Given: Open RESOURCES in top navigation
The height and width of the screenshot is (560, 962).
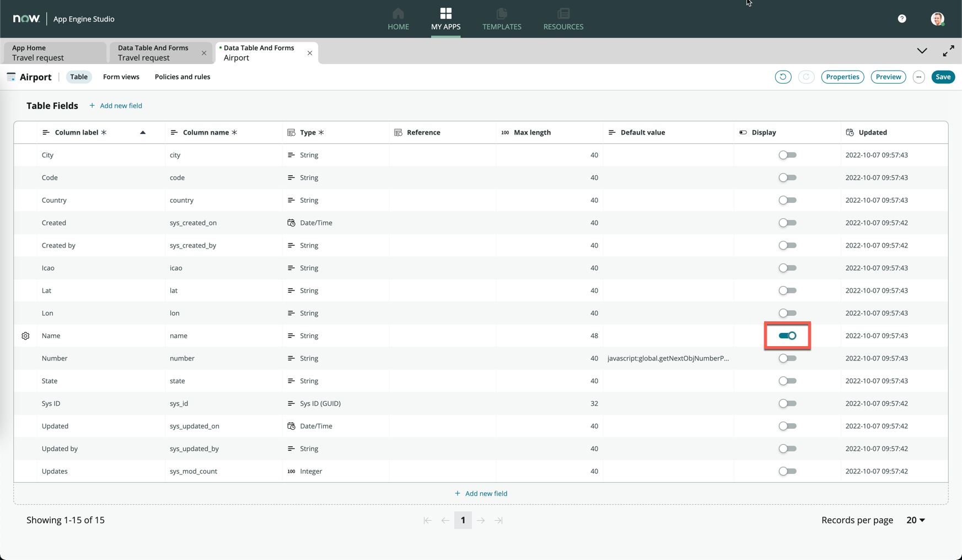Looking at the screenshot, I should [563, 19].
